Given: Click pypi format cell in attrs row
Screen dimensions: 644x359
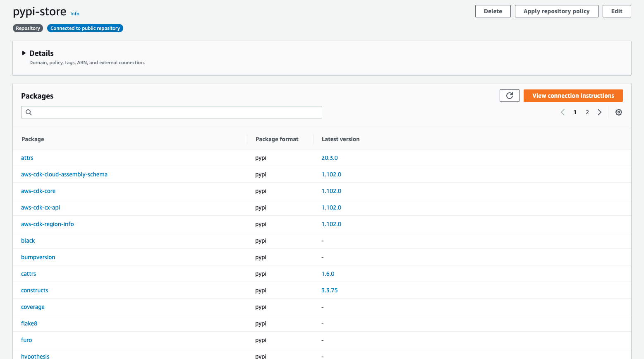Looking at the screenshot, I should [261, 158].
